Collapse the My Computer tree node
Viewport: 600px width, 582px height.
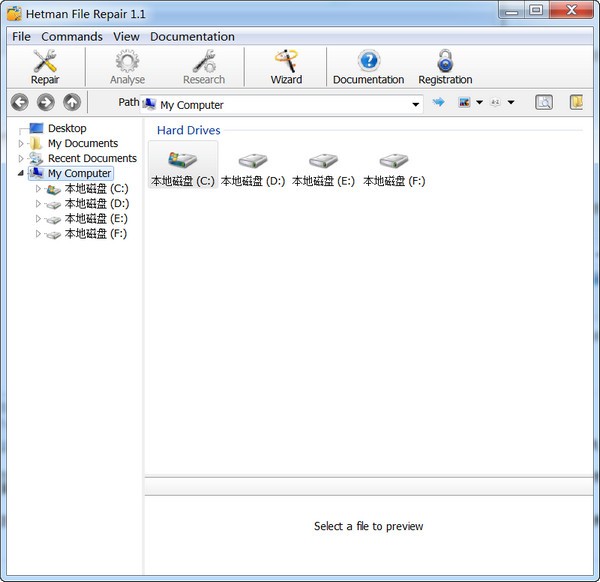21,173
